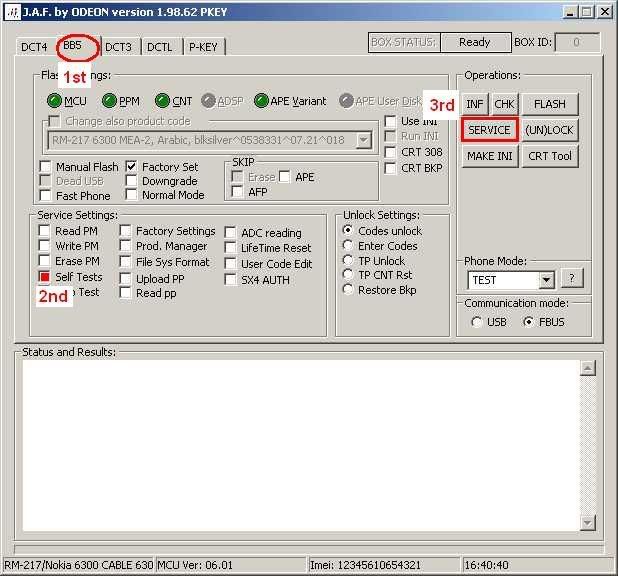Viewport: 618px width, 576px height.
Task: Open the DCTL tab
Action: tap(160, 47)
